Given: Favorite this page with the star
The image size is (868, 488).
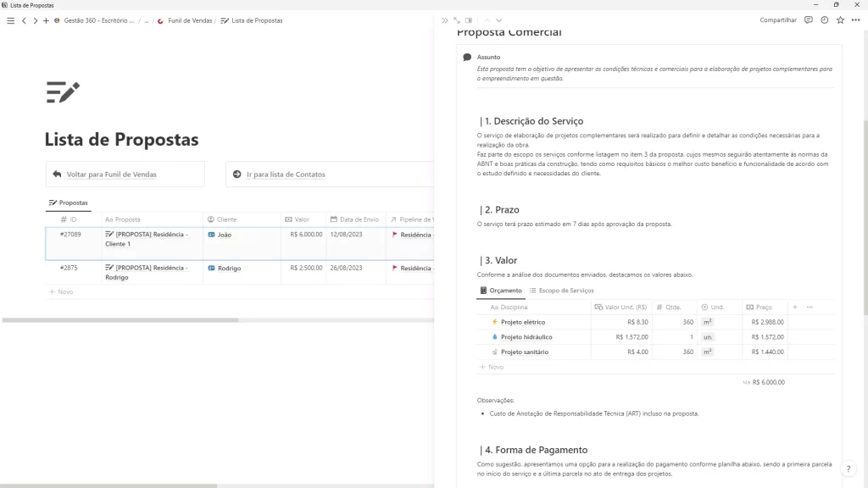Looking at the screenshot, I should [x=840, y=20].
